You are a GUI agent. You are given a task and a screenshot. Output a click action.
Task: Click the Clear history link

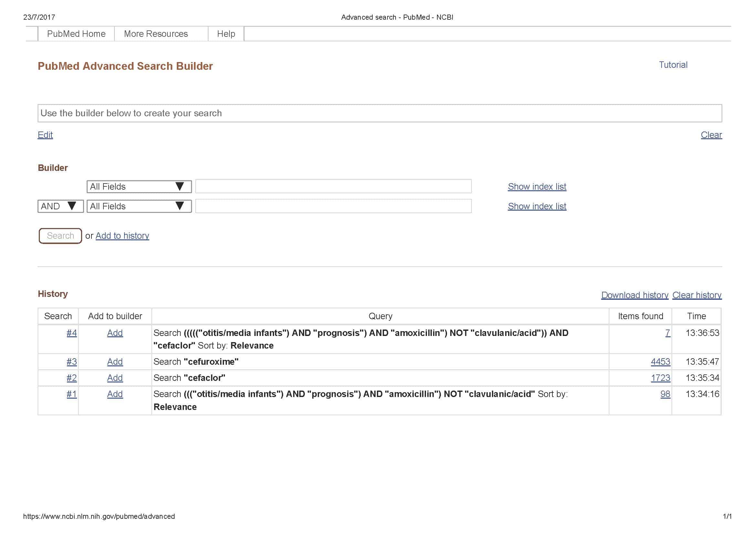coord(697,295)
